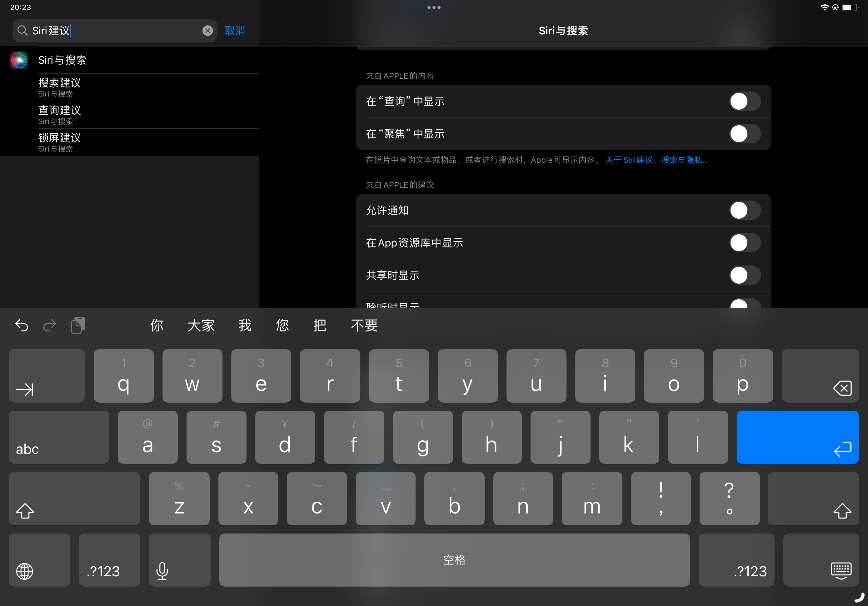Screen dimensions: 868x606
Task: Click the Siri建议 search field
Action: point(115,31)
